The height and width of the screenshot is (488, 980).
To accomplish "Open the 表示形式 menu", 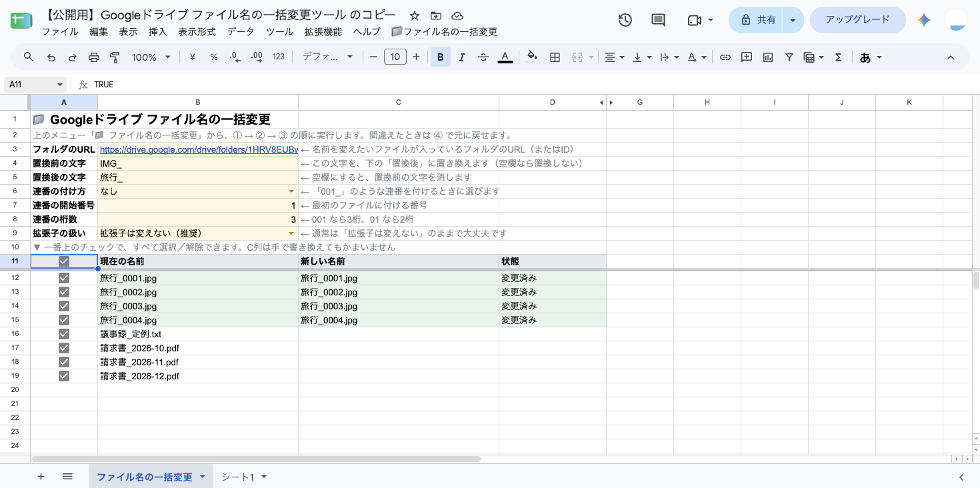I will click(197, 31).
